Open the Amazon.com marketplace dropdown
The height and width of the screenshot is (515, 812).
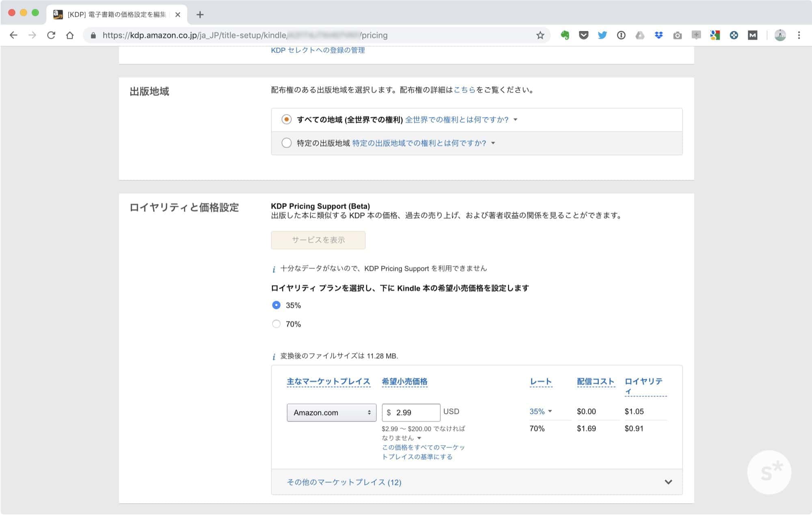click(331, 413)
